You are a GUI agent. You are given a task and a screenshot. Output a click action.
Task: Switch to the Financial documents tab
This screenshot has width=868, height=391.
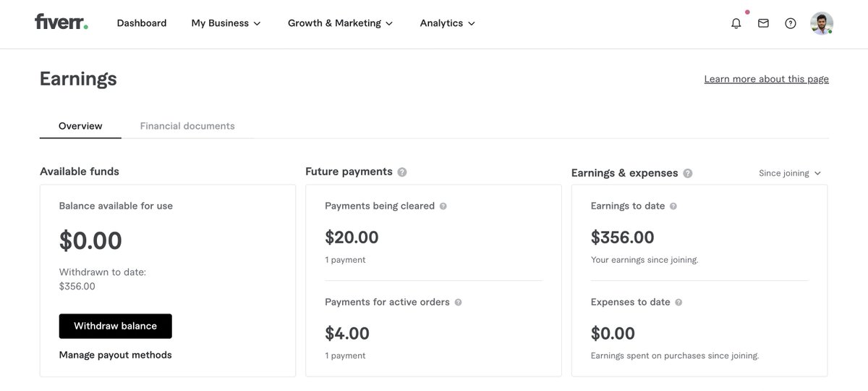click(x=187, y=126)
